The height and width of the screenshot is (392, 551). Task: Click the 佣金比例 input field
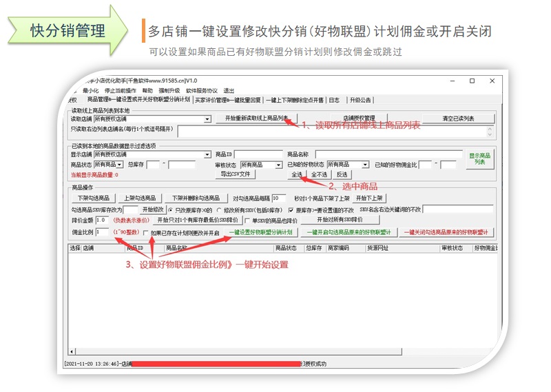point(101,233)
